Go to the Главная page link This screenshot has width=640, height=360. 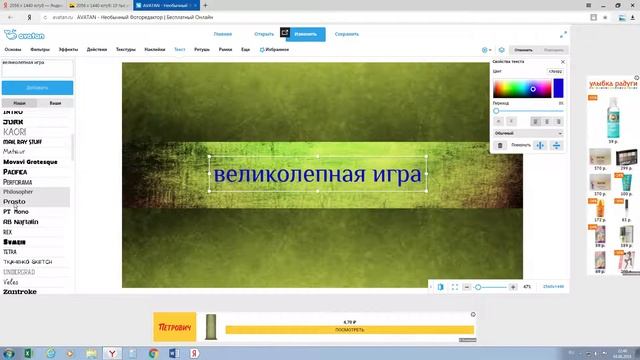[223, 34]
